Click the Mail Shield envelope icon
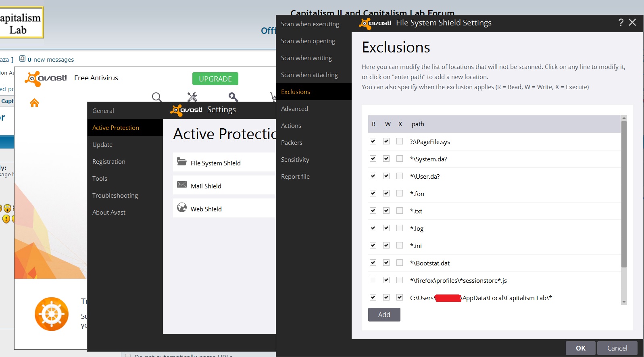This screenshot has height=357, width=644. coord(182,185)
